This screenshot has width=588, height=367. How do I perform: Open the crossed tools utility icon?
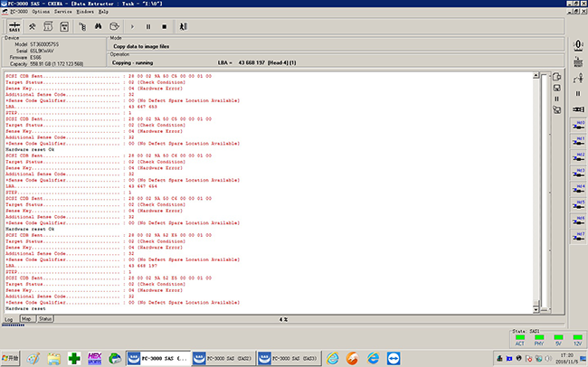[33, 26]
